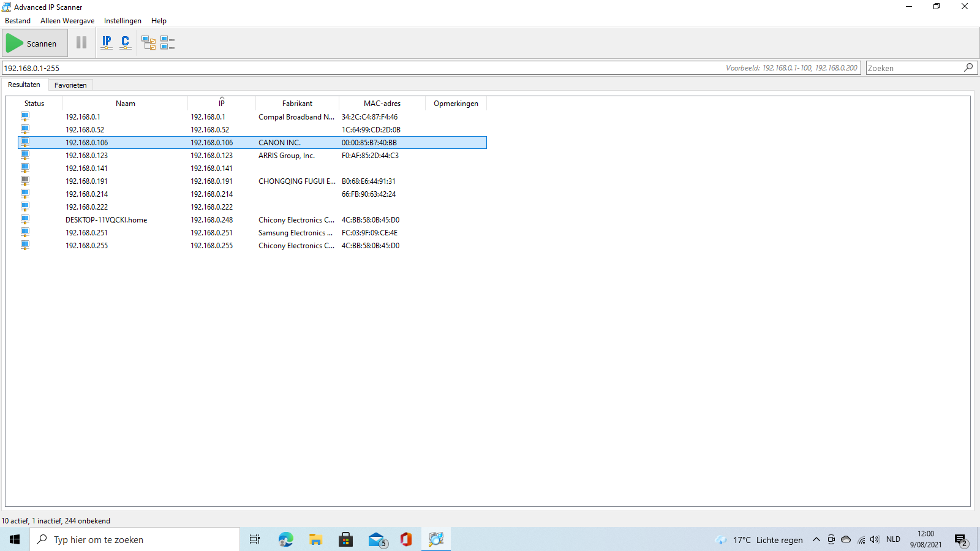
Task: Click the class C subnet toolbar icon
Action: click(125, 43)
